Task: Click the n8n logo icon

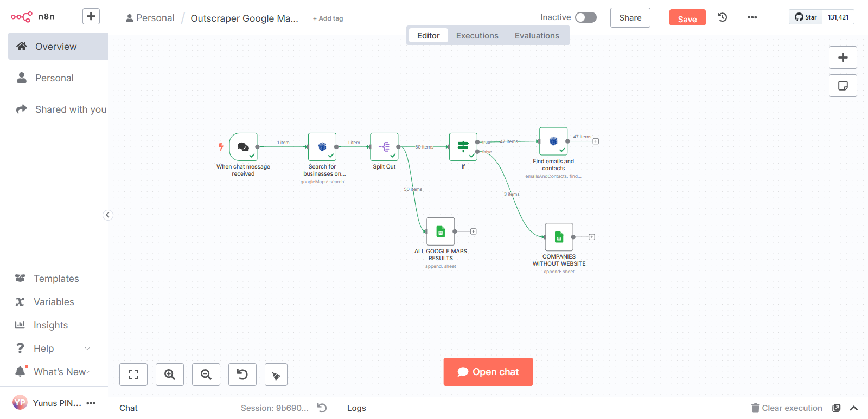Action: click(21, 17)
